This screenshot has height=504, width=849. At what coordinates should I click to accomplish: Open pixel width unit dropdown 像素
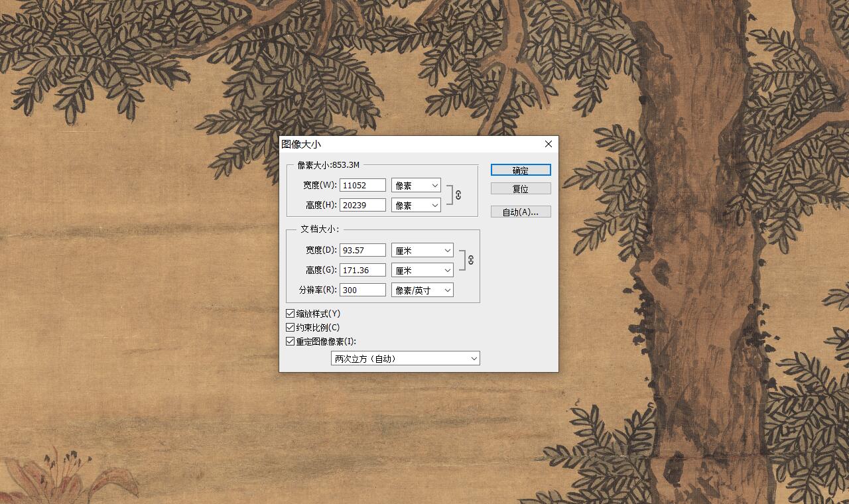point(416,185)
